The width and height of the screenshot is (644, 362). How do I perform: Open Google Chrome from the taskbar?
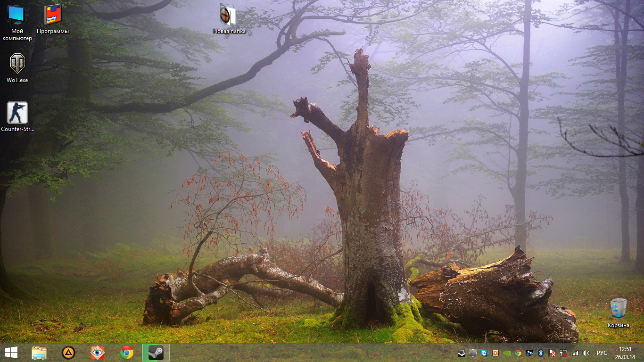pyautogui.click(x=127, y=353)
